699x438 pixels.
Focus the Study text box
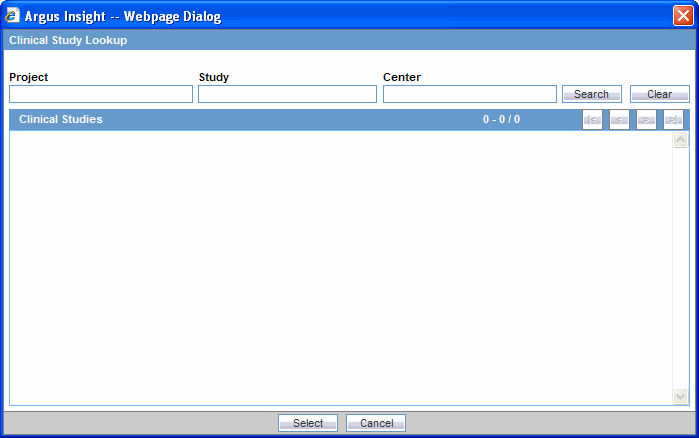(x=288, y=94)
